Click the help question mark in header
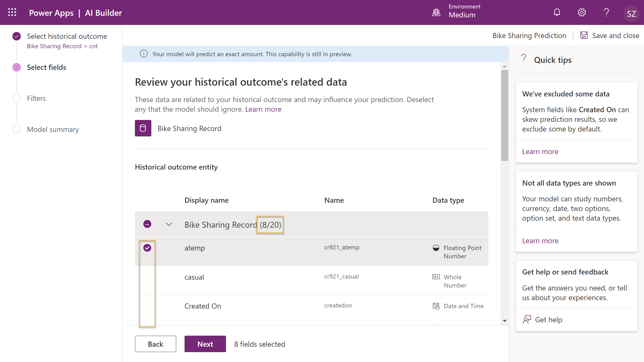Image resolution: width=644 pixels, height=362 pixels. [606, 12]
